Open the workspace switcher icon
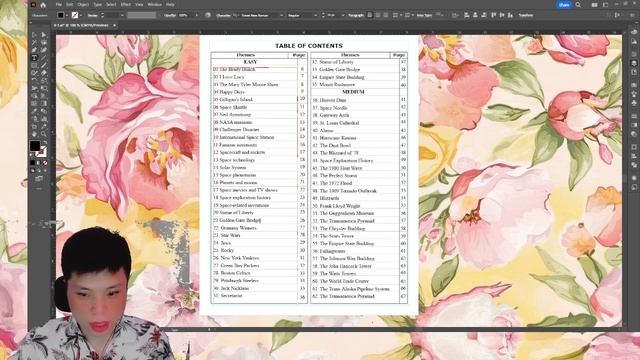 (606, 5)
